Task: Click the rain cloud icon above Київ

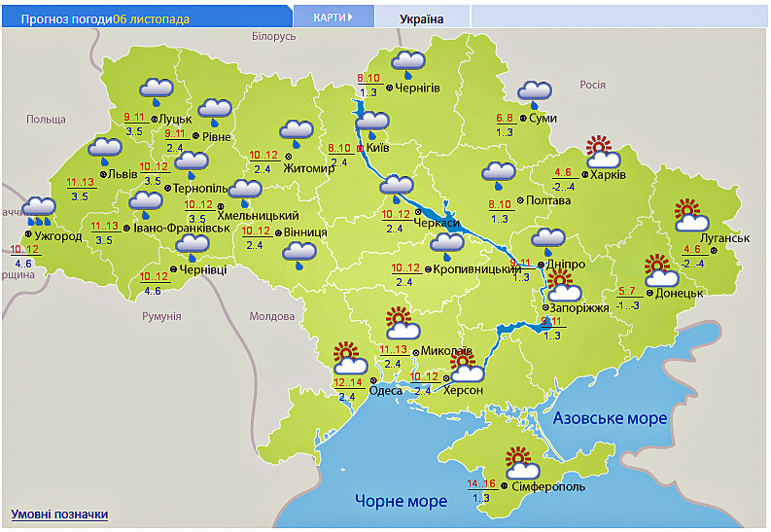Action: [373, 124]
